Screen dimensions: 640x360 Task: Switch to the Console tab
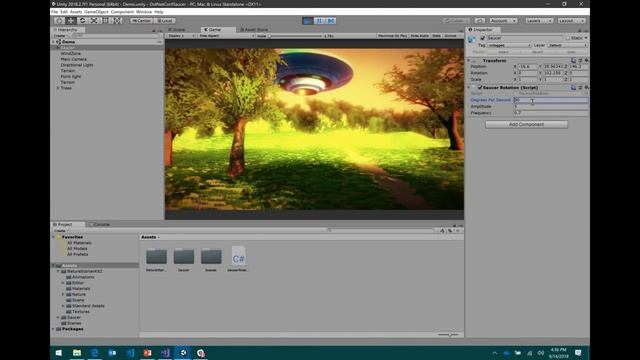coord(99,224)
